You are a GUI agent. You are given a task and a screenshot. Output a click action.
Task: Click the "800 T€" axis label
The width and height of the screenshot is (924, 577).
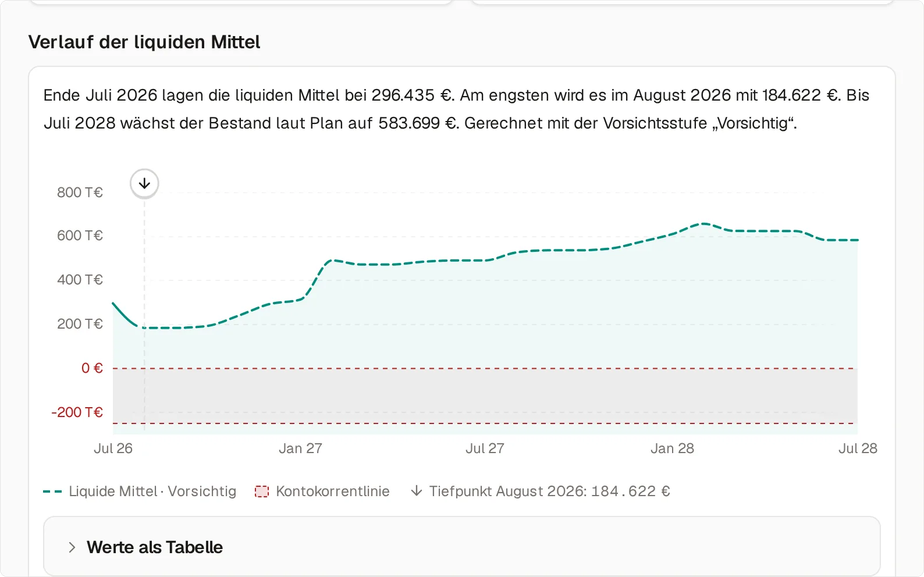pyautogui.click(x=80, y=193)
